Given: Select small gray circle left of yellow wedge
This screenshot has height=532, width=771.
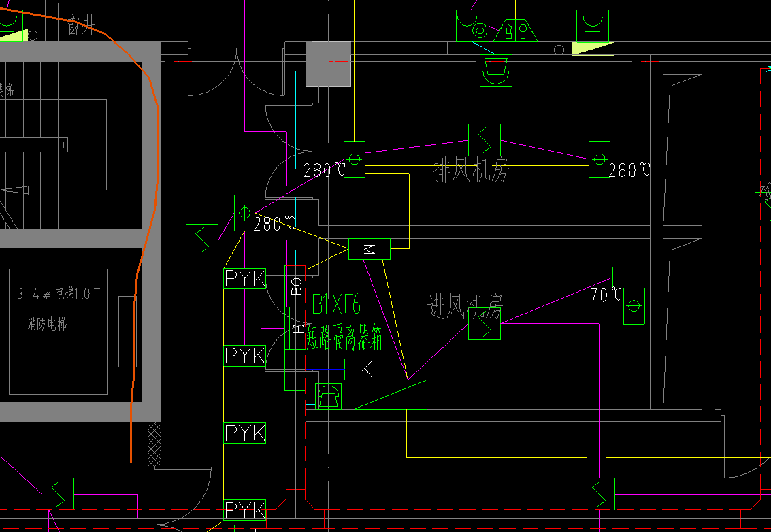Looking at the screenshot, I should click(559, 50).
